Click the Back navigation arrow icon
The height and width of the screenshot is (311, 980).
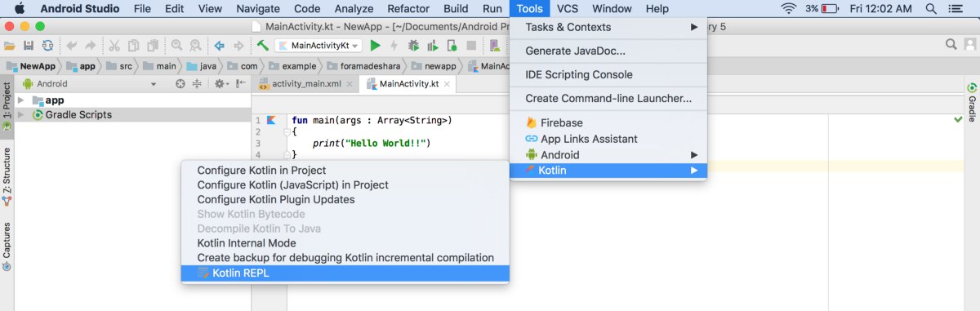(220, 45)
